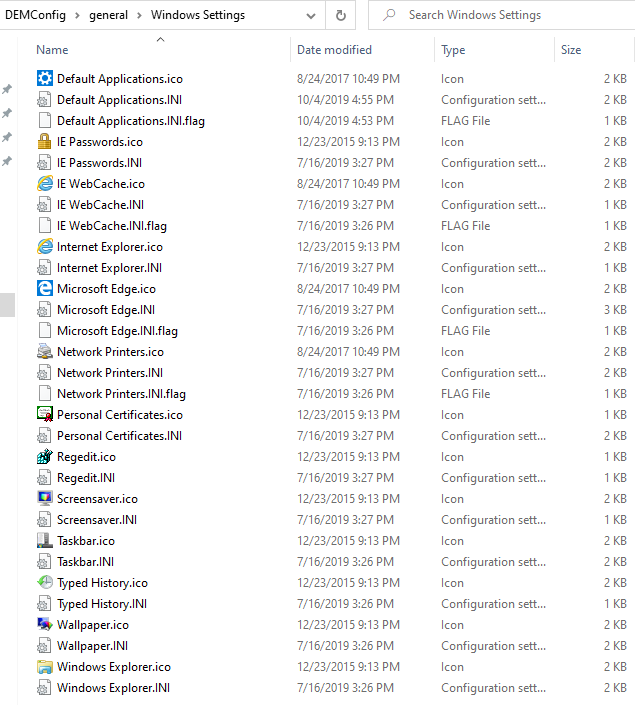Select the IE Passwords.ico padlock icon
Viewport: 635px width, 705px height.
[x=44, y=142]
